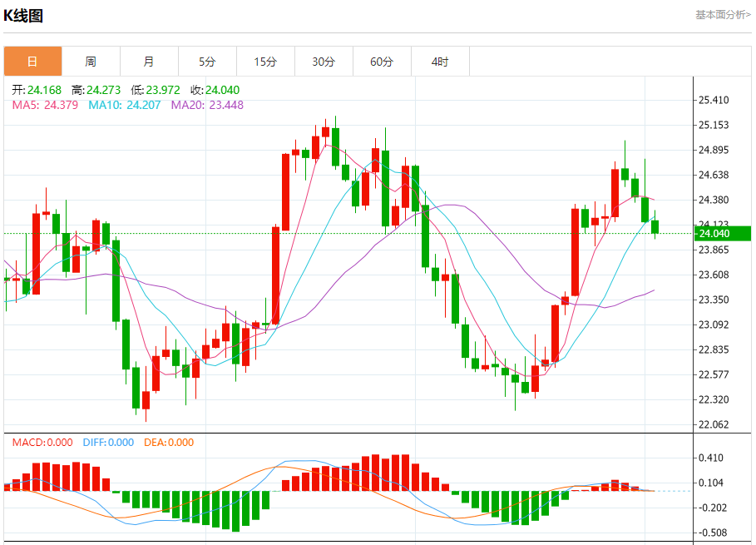Switch to the 月 monthly chart tab
Viewport: 756px width, 545px height.
click(x=149, y=62)
